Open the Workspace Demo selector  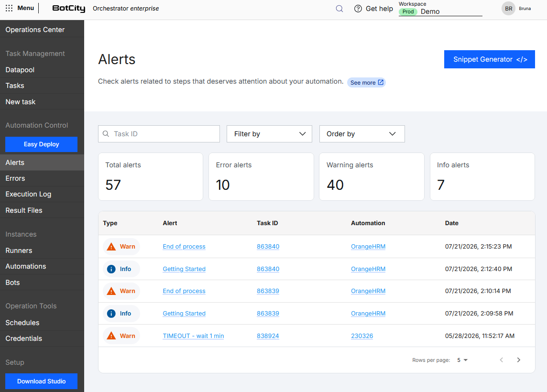pos(440,11)
